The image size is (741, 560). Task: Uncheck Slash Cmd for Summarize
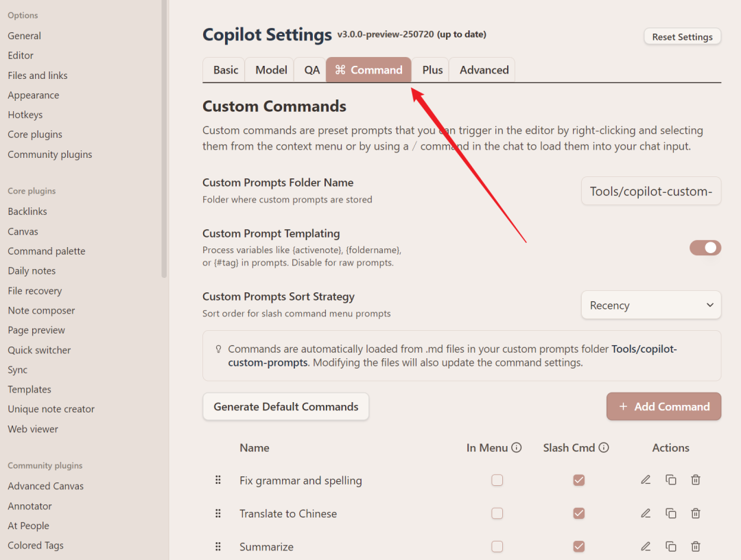click(x=579, y=546)
